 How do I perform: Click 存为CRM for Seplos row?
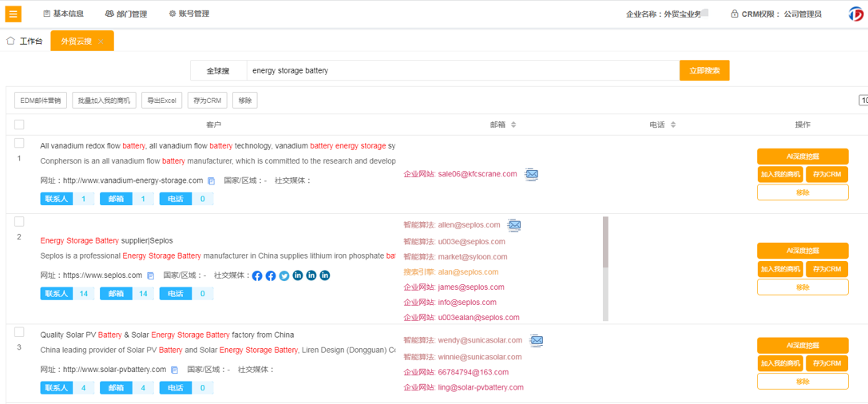pos(827,269)
